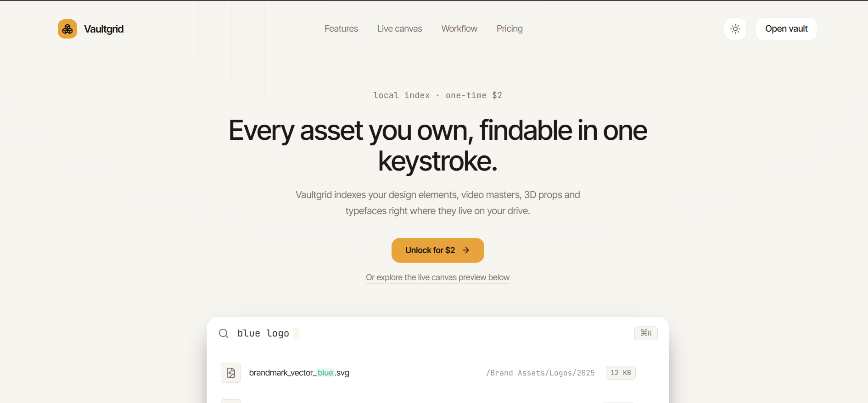The height and width of the screenshot is (403, 868).
Task: Click the image file icon beside brandmark_vector_blue.svg
Action: click(x=231, y=373)
